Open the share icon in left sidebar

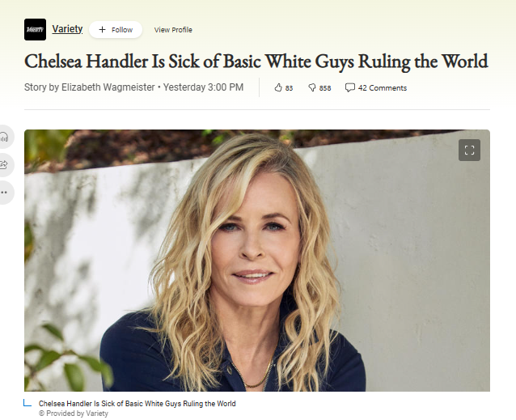pos(4,164)
